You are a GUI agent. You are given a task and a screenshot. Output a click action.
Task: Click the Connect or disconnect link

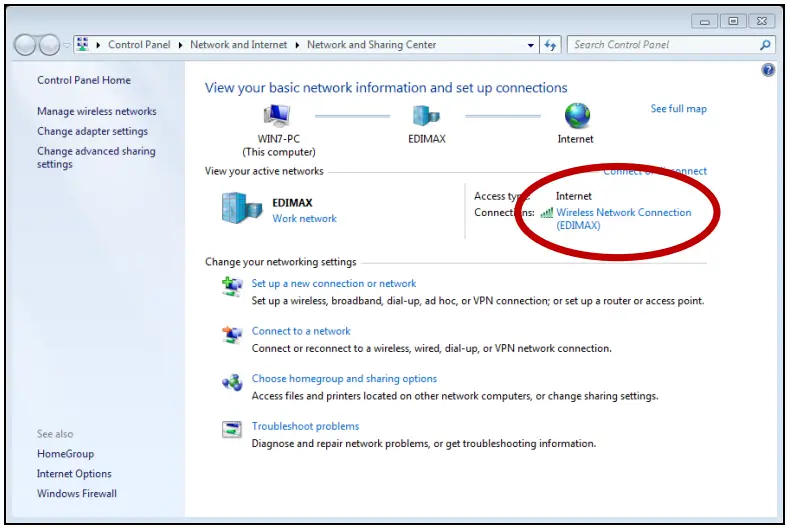click(655, 171)
